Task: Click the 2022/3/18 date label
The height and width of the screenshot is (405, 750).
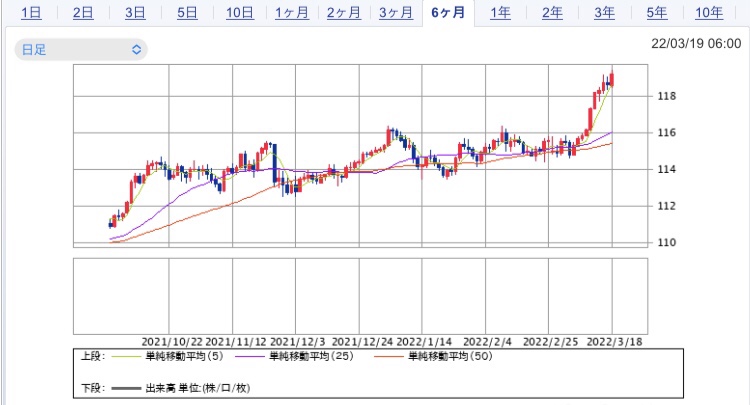Action: click(x=614, y=342)
